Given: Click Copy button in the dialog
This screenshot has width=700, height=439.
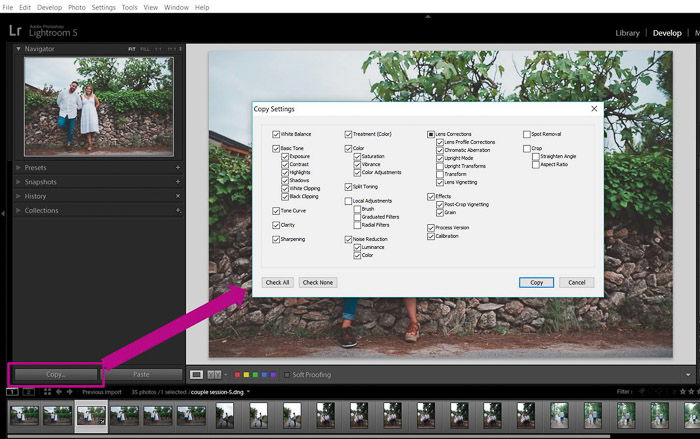Looking at the screenshot, I should coord(536,283).
